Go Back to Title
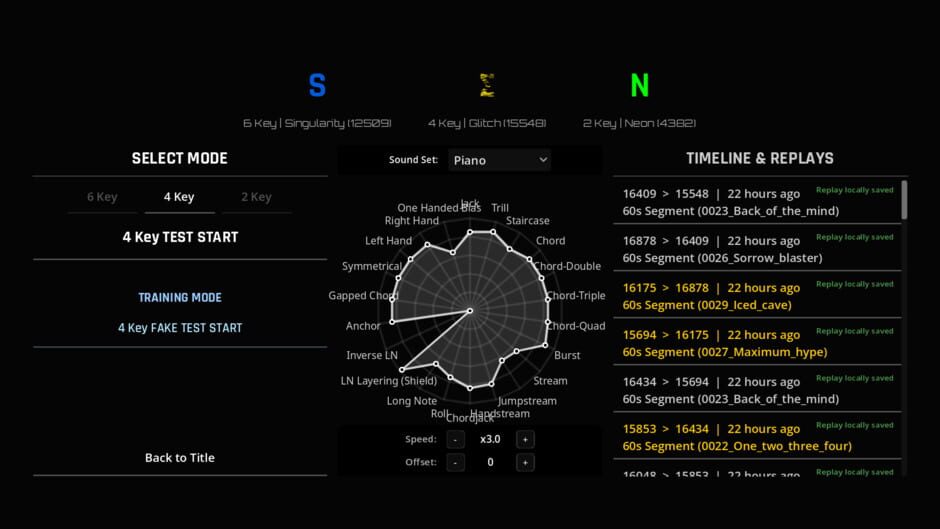 click(180, 458)
